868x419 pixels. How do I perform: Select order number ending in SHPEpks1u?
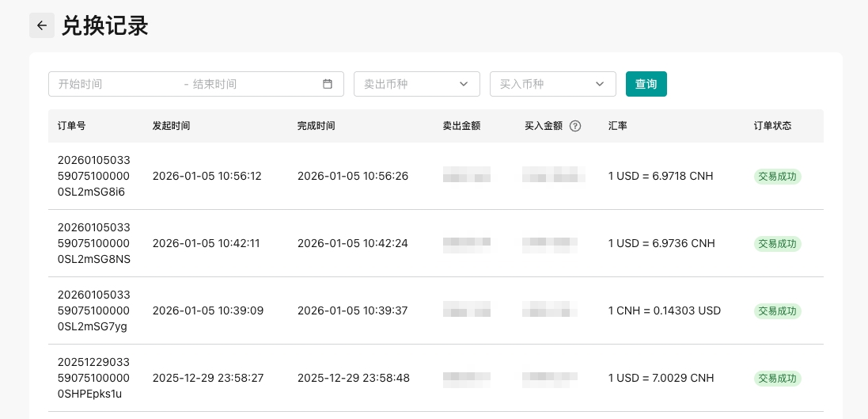[x=93, y=378]
